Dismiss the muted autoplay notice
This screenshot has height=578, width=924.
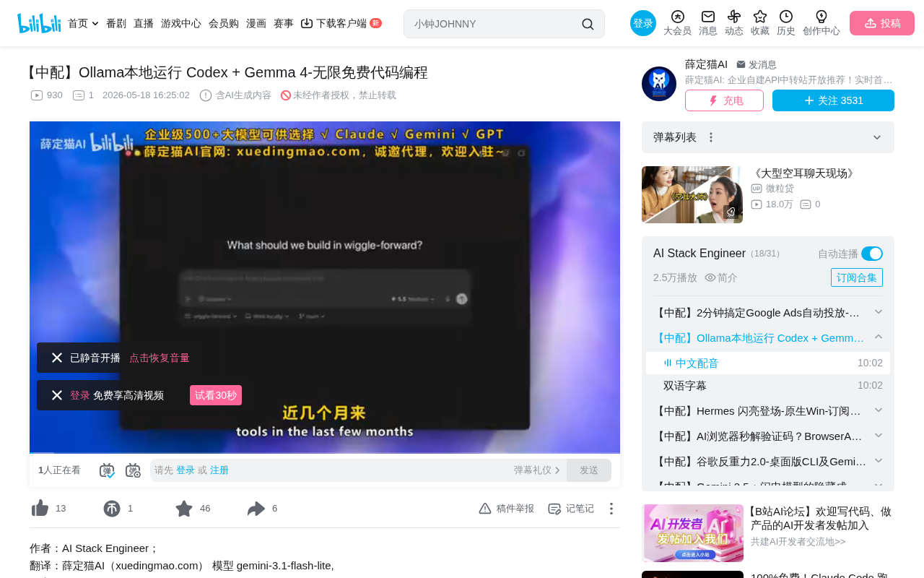tap(57, 358)
